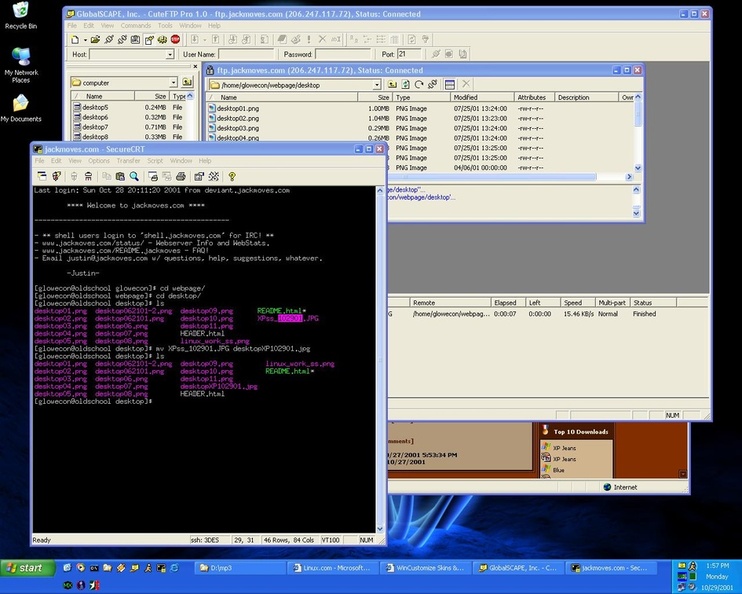The height and width of the screenshot is (594, 742).
Task: Click the Delete X icon in CuteFTP main toolbar
Action: [x=322, y=40]
